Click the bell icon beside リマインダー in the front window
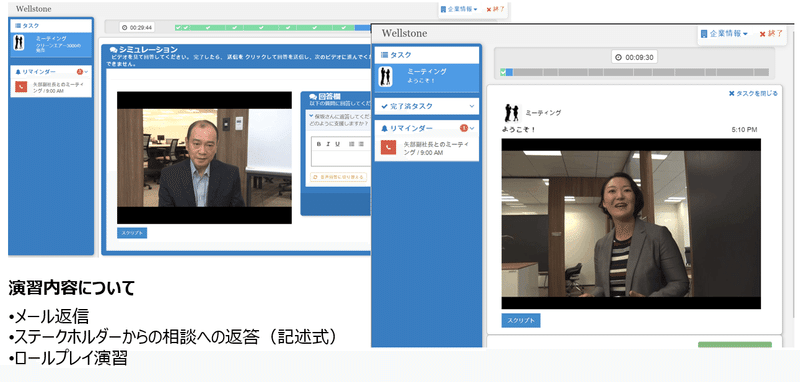The image size is (800, 382). (384, 129)
